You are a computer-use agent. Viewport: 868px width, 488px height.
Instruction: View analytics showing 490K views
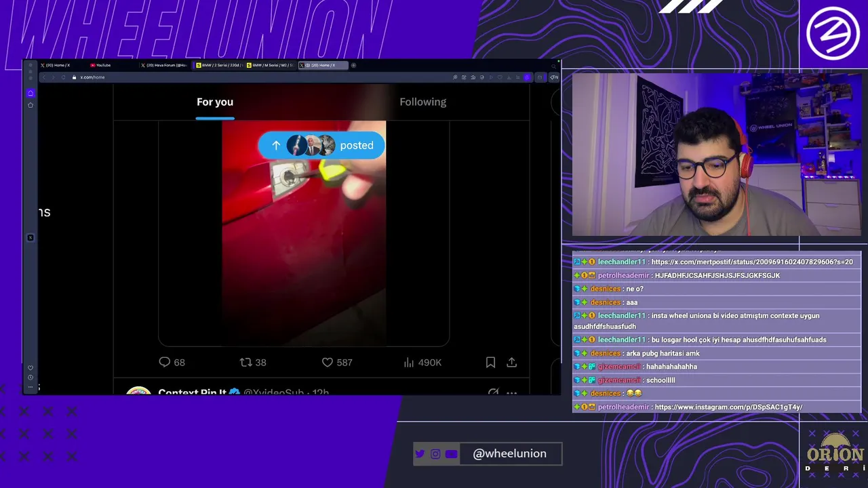point(422,363)
